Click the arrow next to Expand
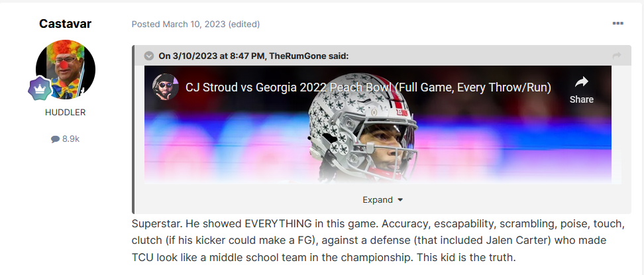 coord(400,200)
